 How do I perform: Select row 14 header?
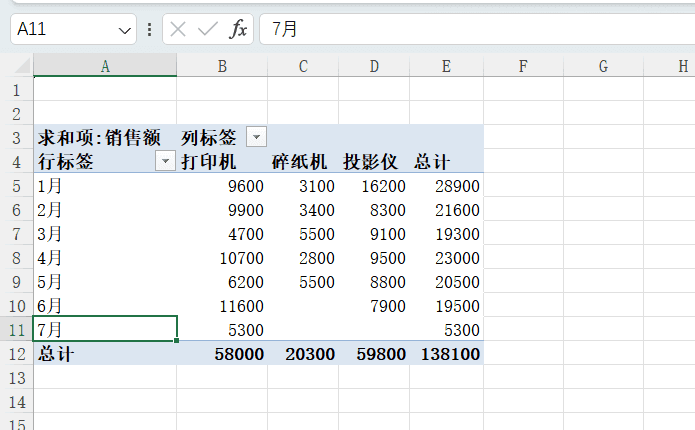pyautogui.click(x=16, y=401)
